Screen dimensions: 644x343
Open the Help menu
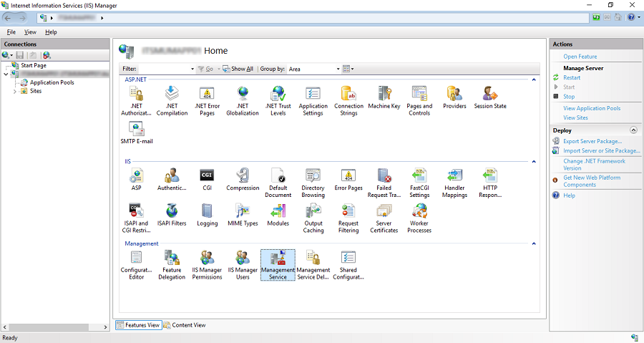[x=51, y=32]
